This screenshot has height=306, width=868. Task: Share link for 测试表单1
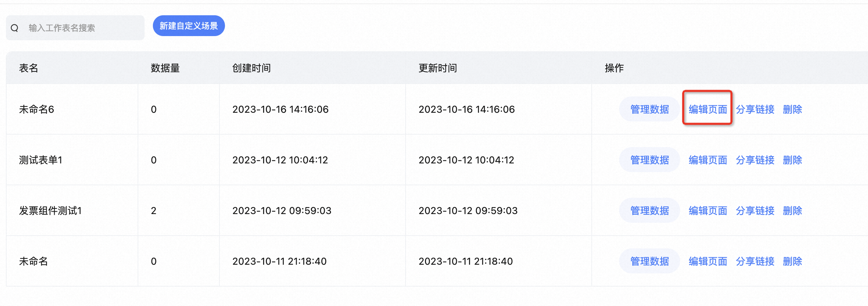[x=755, y=160]
